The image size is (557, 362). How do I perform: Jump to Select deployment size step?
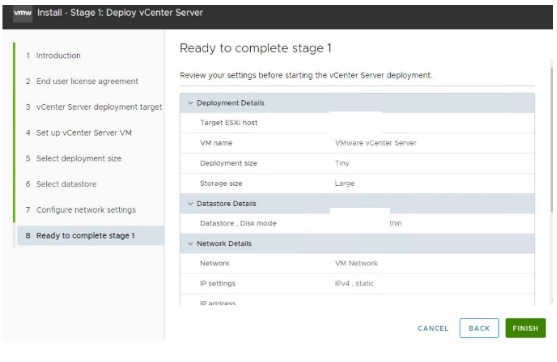[74, 158]
